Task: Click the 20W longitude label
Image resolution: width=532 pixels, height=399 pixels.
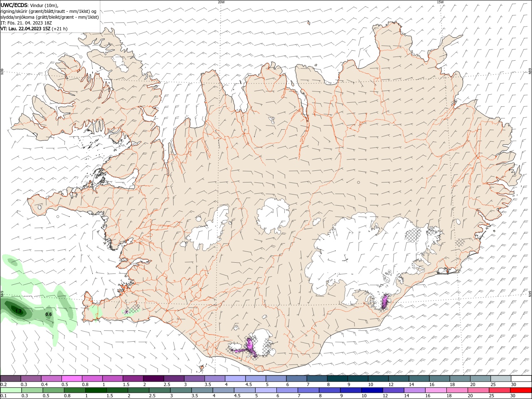Action: (x=221, y=2)
